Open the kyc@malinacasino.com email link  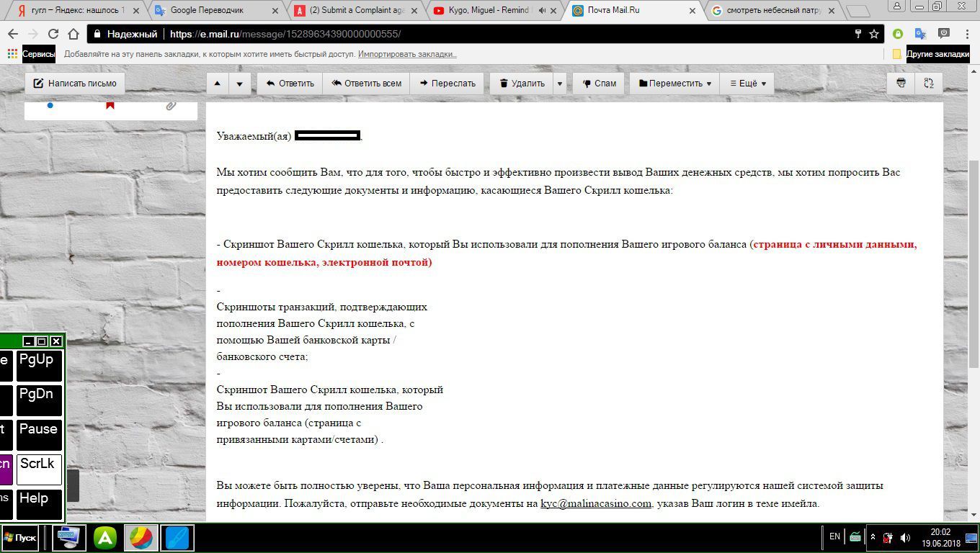596,503
